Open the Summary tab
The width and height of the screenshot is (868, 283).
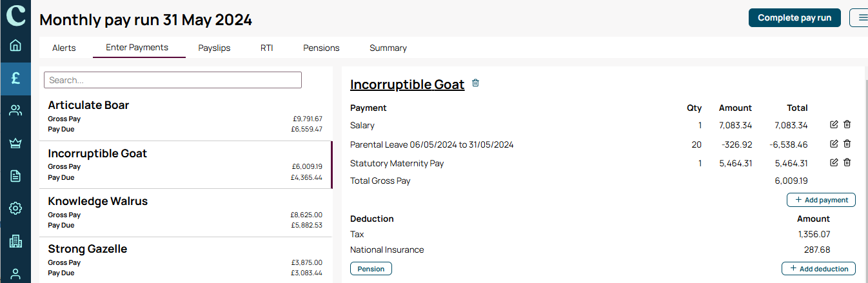[x=388, y=48]
